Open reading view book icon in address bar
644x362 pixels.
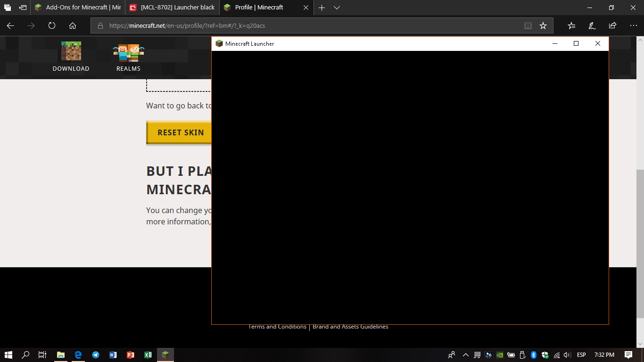pos(528,26)
